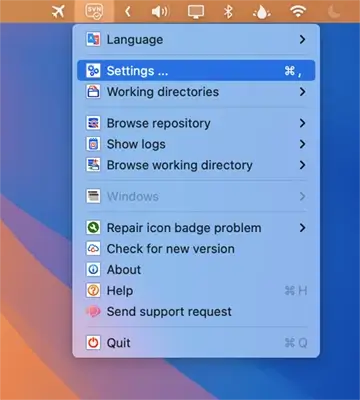Expand the Browse repository submenu arrow
360x400 pixels.
point(302,123)
